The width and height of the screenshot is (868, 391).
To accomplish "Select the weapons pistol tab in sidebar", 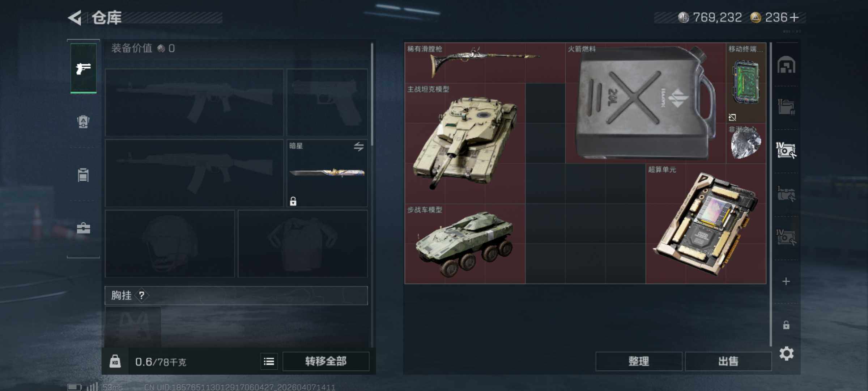I will [84, 68].
